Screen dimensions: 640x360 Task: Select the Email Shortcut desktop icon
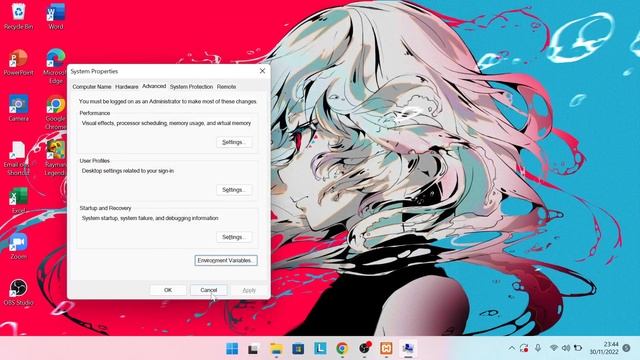tap(18, 158)
